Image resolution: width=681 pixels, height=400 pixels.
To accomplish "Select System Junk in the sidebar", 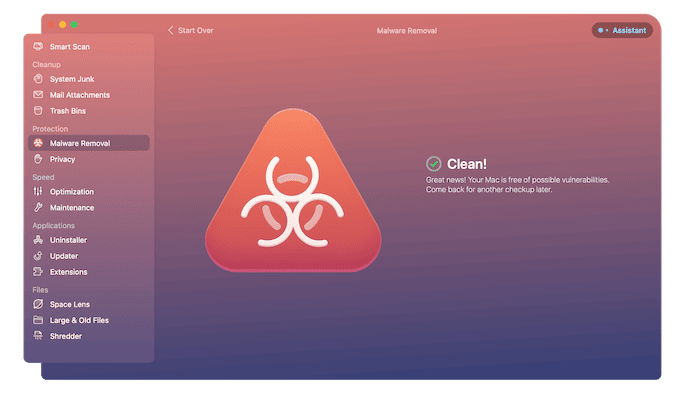I will coord(89,79).
